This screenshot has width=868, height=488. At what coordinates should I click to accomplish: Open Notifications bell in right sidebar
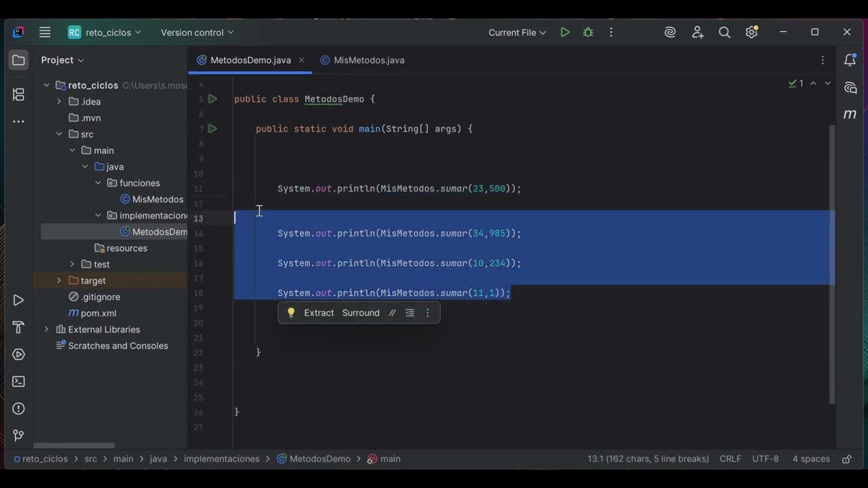pos(850,60)
